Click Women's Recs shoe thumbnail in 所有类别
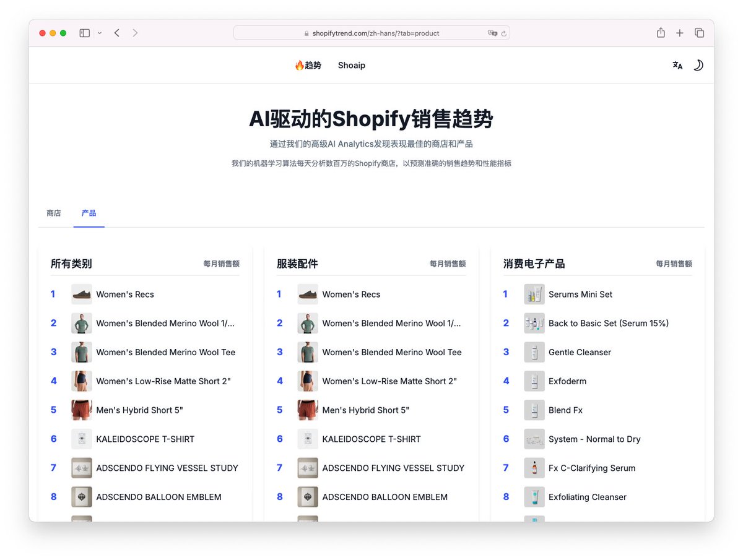 [82, 295]
